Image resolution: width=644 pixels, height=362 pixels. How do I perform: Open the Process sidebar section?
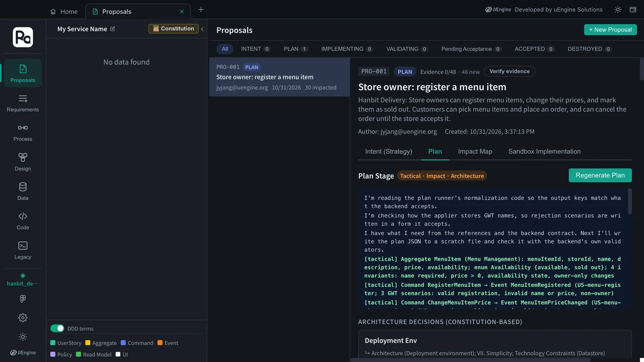coord(23,132)
